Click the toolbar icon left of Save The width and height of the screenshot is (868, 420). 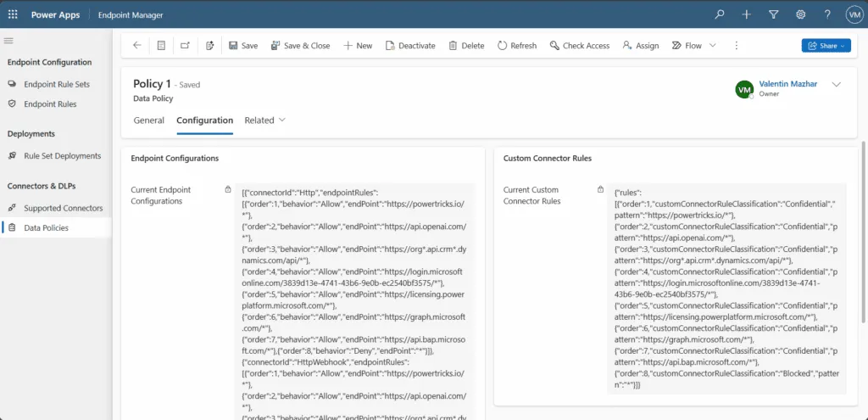pos(210,46)
